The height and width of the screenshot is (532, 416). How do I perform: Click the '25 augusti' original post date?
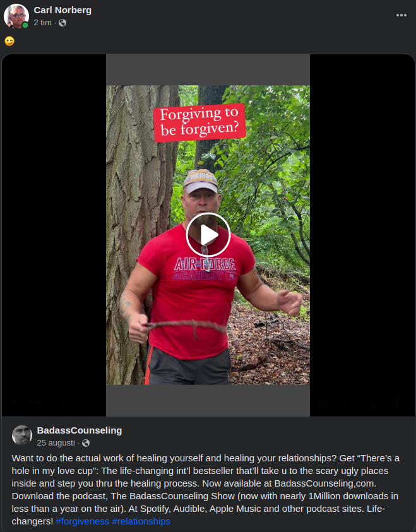tap(56, 443)
